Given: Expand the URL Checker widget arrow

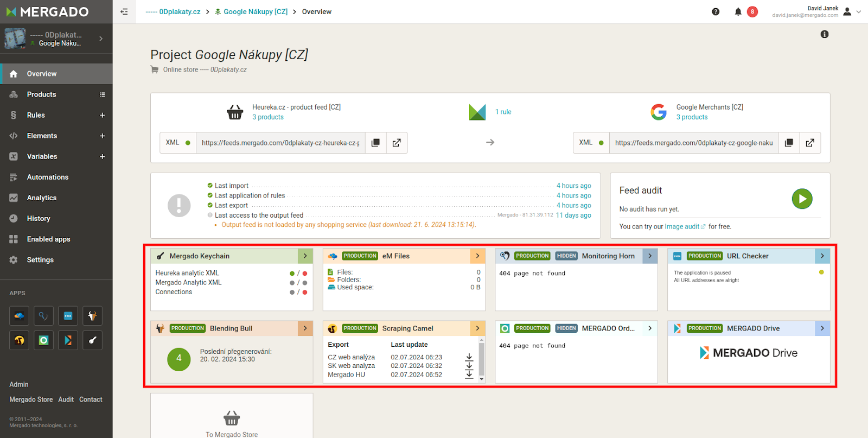Looking at the screenshot, I should (x=822, y=256).
